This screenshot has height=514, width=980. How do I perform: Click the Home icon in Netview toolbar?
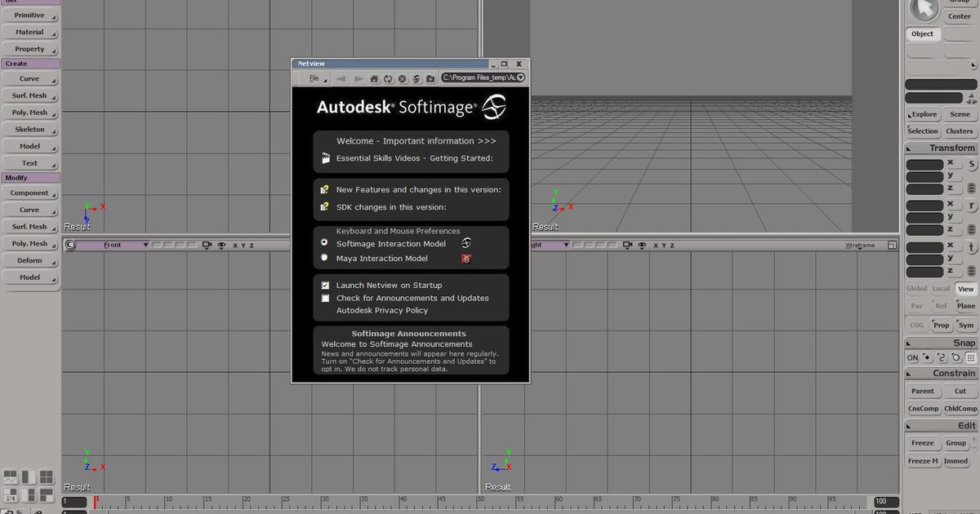[374, 78]
